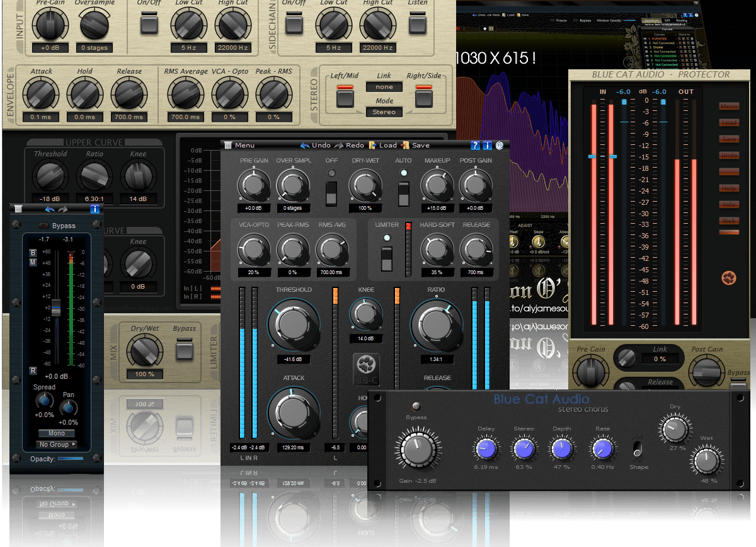Switch to the Spectrum tab in the analyzer
Screen dimensions: 756x547
650,21
